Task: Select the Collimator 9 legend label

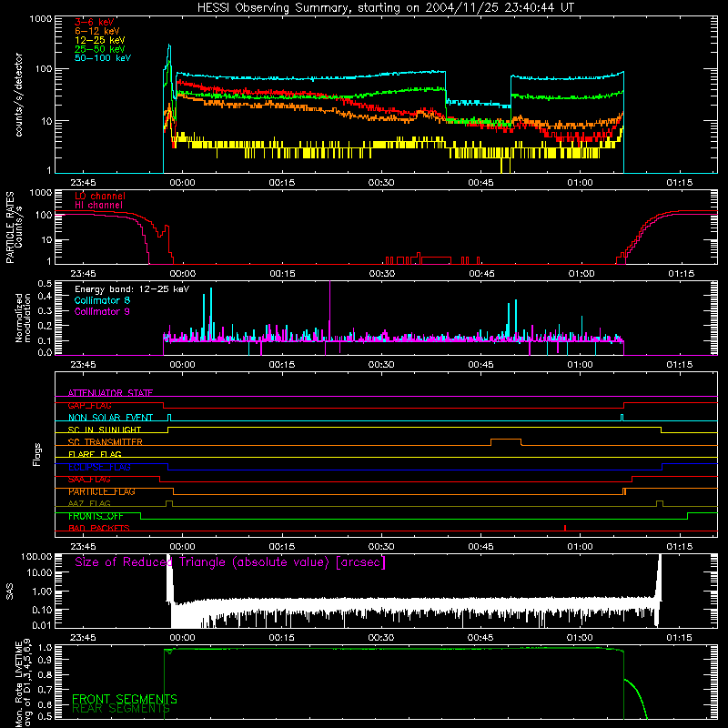Action: 102,311
